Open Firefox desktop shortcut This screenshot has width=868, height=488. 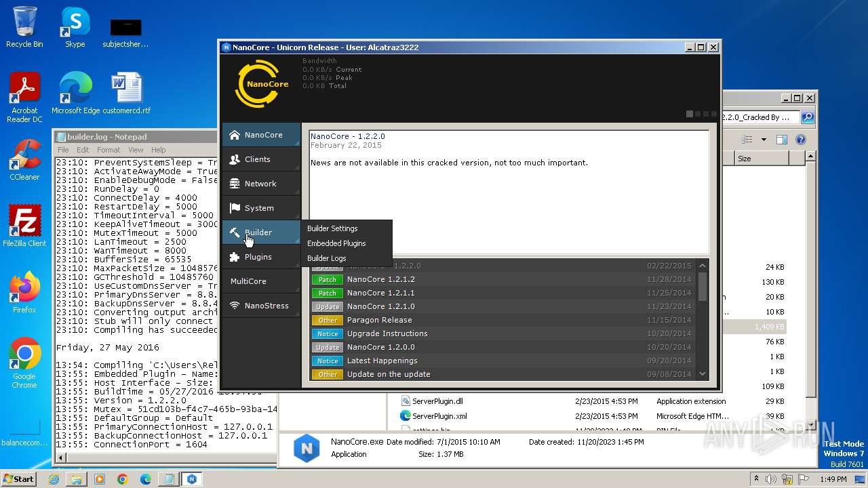[x=24, y=293]
